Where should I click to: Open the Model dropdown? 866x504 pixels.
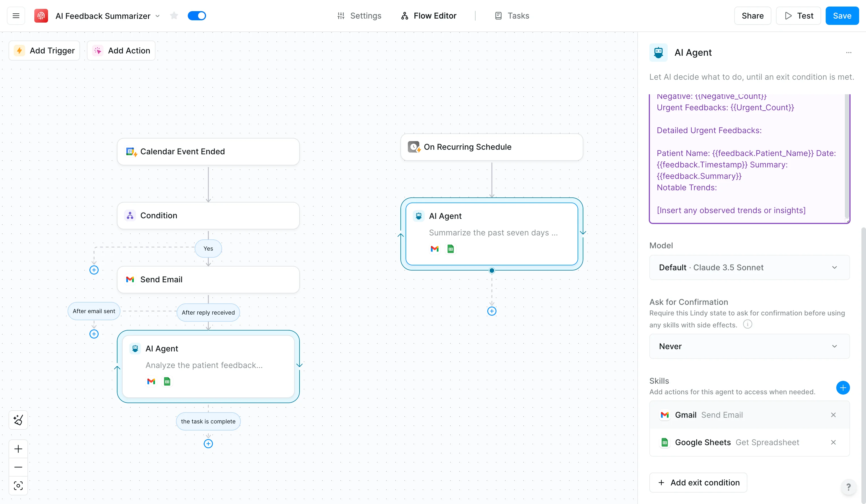coord(749,267)
